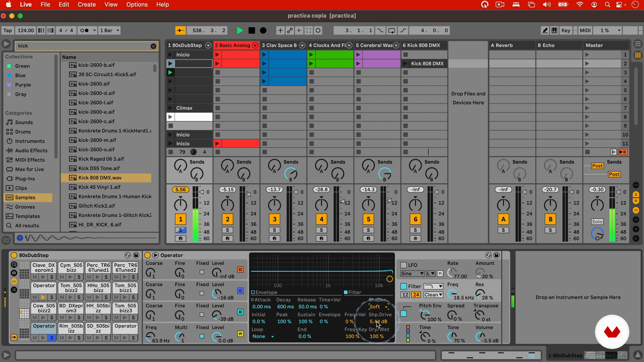
Task: Save the 80sDubStep rack preset icon
Action: click(x=136, y=255)
